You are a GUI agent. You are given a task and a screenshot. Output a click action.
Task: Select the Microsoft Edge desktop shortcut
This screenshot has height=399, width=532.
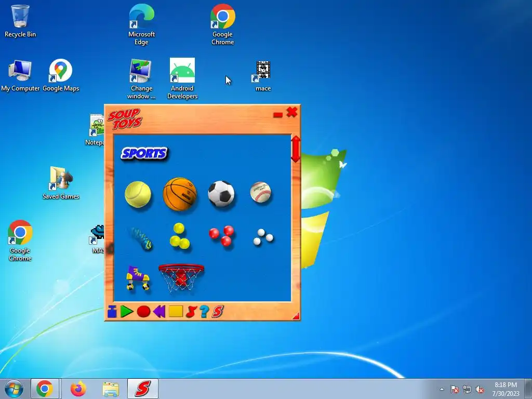[141, 24]
